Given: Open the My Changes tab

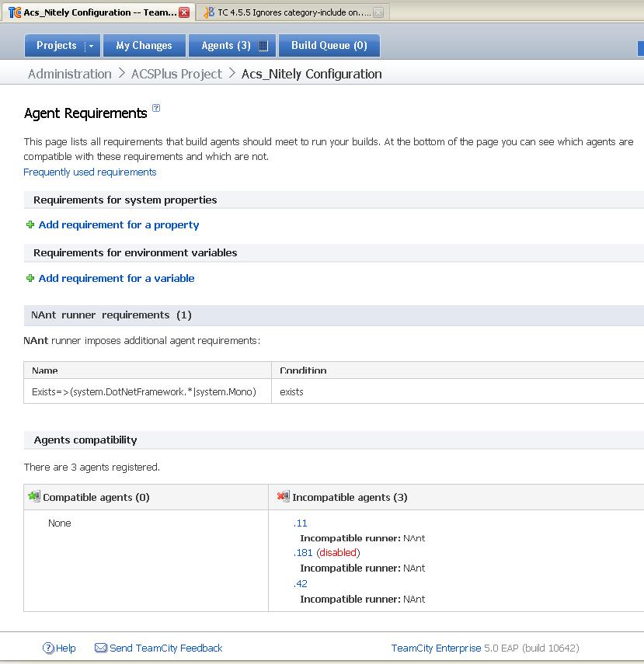Looking at the screenshot, I should pyautogui.click(x=144, y=45).
